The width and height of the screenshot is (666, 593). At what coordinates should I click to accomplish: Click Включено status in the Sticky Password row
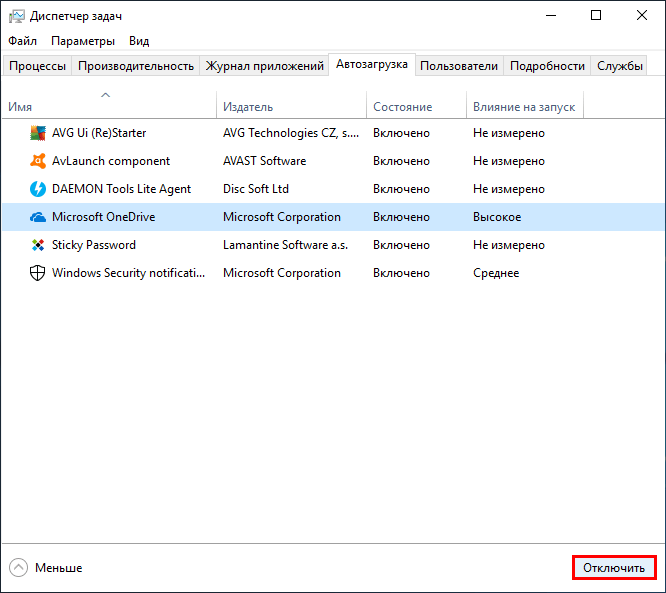pyautogui.click(x=401, y=245)
